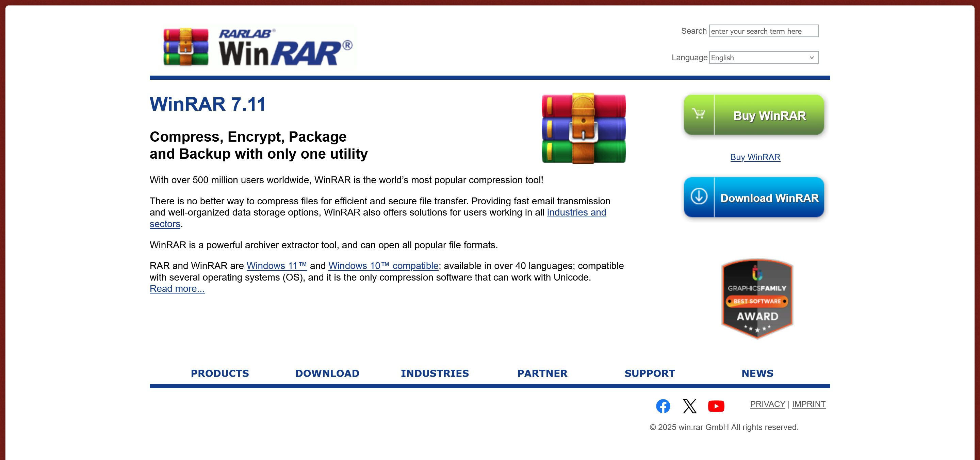Click the green Buy WinRAR button
Viewport: 980px width, 460px height.
[x=754, y=115]
